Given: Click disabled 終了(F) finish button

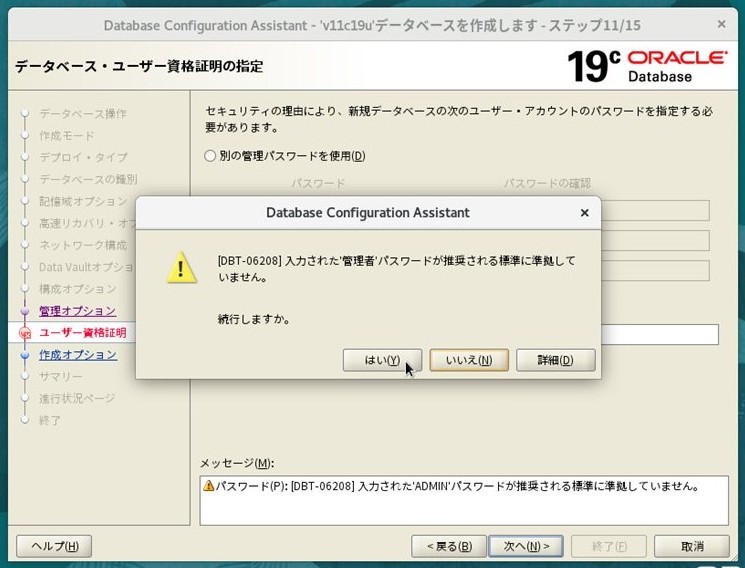Looking at the screenshot, I should (609, 546).
